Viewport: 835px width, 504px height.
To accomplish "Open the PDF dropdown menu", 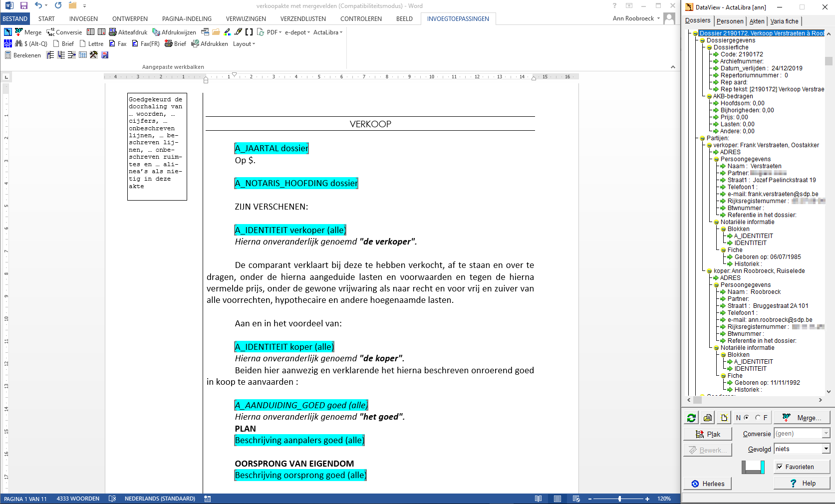I will tap(274, 32).
